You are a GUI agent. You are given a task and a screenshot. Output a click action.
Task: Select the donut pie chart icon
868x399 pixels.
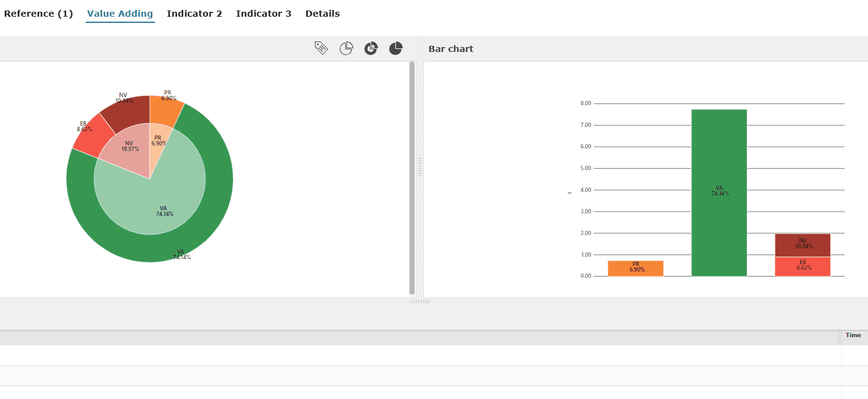(x=371, y=48)
